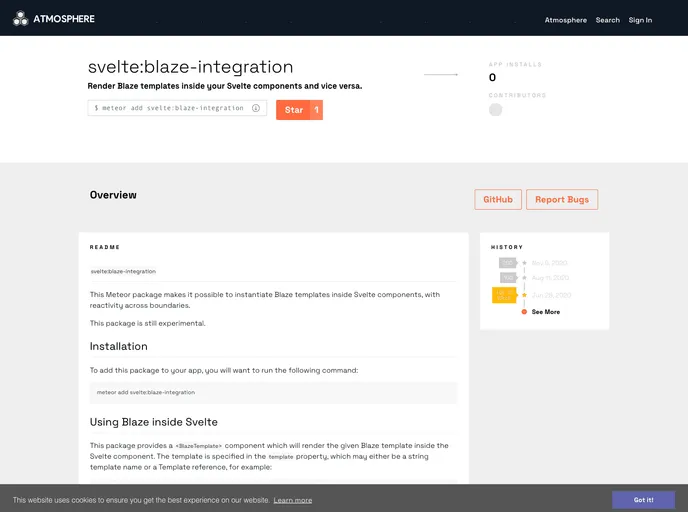Image resolution: width=688 pixels, height=512 pixels.
Task: Click the HISTORY panel label
Action: tap(507, 247)
